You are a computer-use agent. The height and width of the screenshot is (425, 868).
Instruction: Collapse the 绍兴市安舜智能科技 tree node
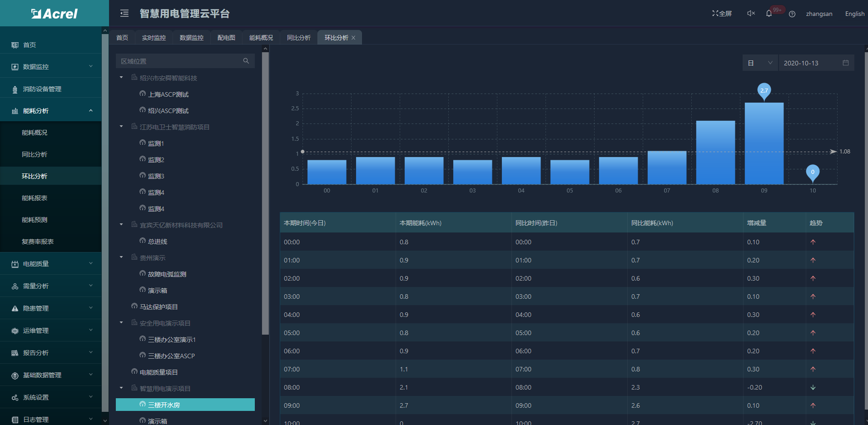[x=121, y=78]
